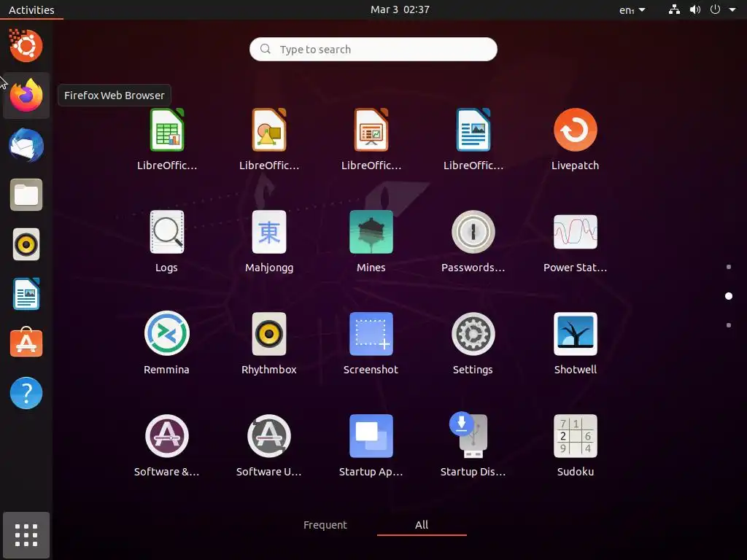Open Startup Applications preferences

[371, 436]
